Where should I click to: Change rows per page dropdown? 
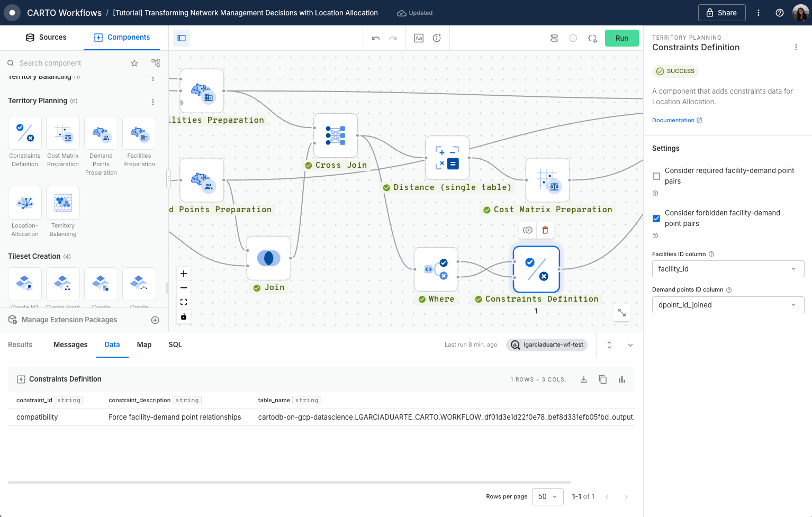pyautogui.click(x=547, y=496)
